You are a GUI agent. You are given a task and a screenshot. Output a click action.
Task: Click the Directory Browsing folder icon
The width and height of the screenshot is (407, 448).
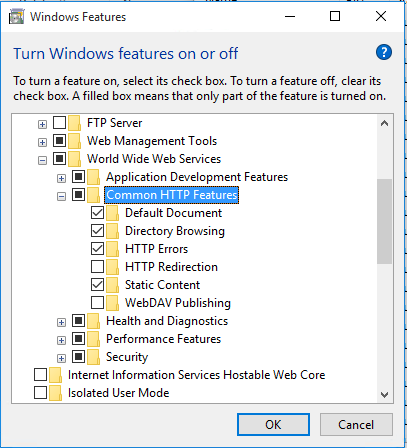tap(112, 231)
